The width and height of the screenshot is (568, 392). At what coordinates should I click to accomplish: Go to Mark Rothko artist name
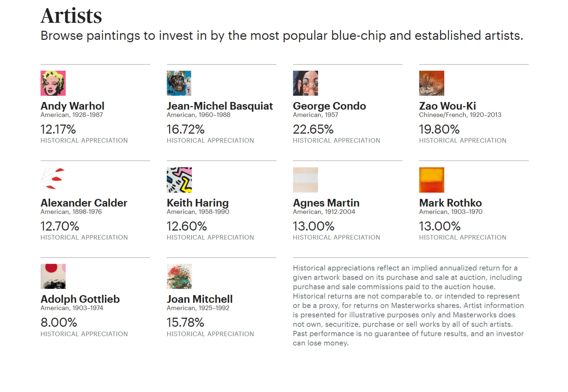450,203
